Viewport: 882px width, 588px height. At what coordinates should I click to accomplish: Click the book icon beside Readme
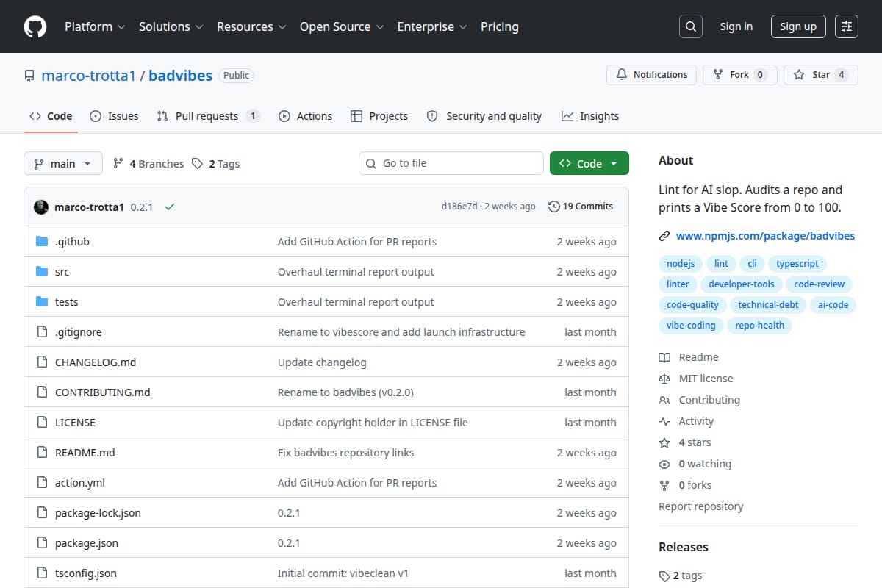[664, 357]
